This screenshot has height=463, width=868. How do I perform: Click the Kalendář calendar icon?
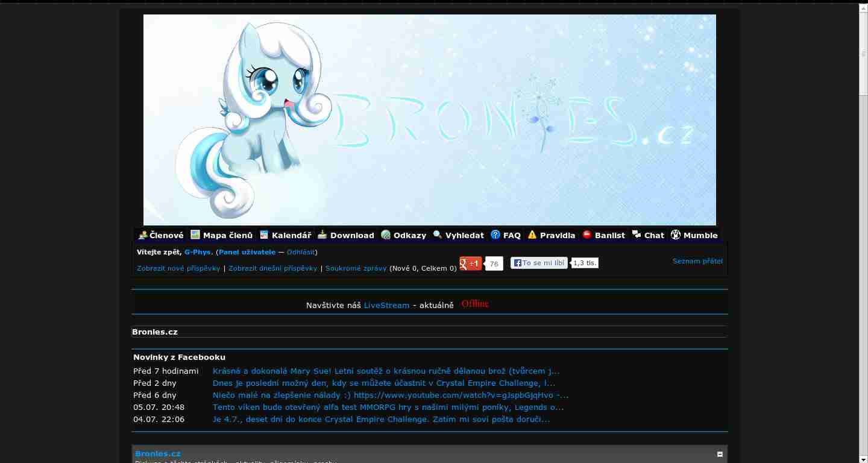(263, 234)
